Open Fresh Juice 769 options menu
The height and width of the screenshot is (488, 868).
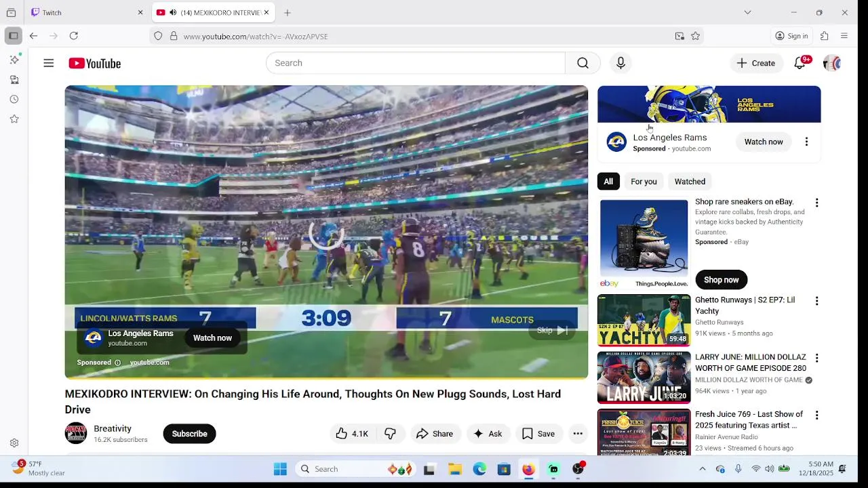coord(816,415)
